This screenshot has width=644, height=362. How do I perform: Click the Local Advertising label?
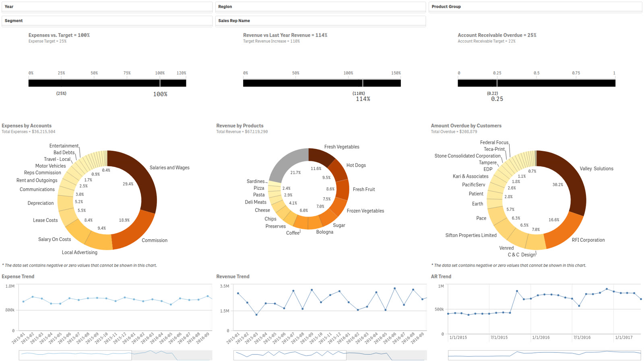click(80, 253)
